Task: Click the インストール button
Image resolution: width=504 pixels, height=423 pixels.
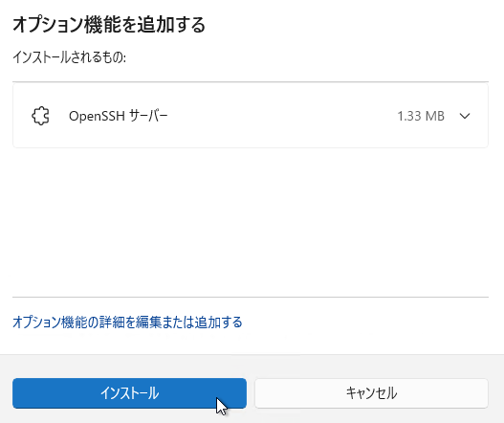Action: (x=129, y=393)
